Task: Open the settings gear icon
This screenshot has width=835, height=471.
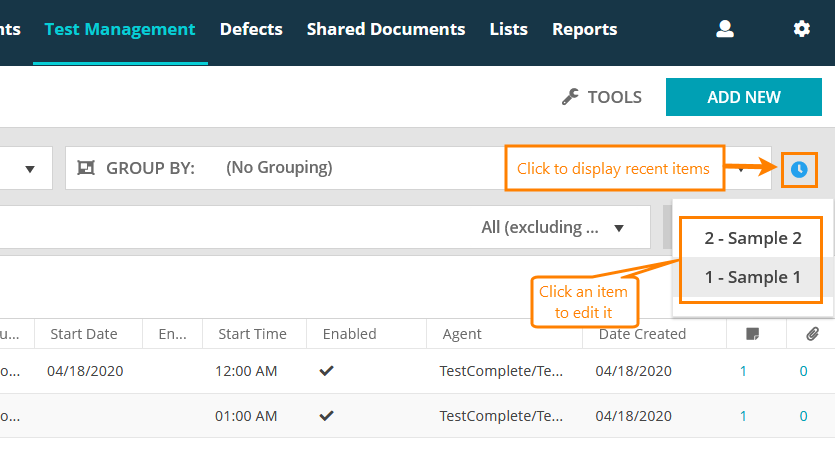Action: tap(801, 29)
